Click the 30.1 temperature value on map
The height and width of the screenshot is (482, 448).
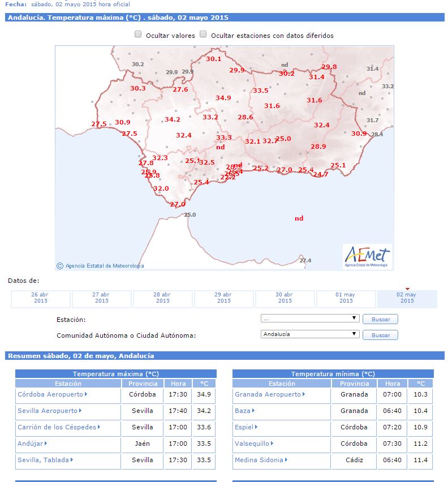pyautogui.click(x=214, y=59)
